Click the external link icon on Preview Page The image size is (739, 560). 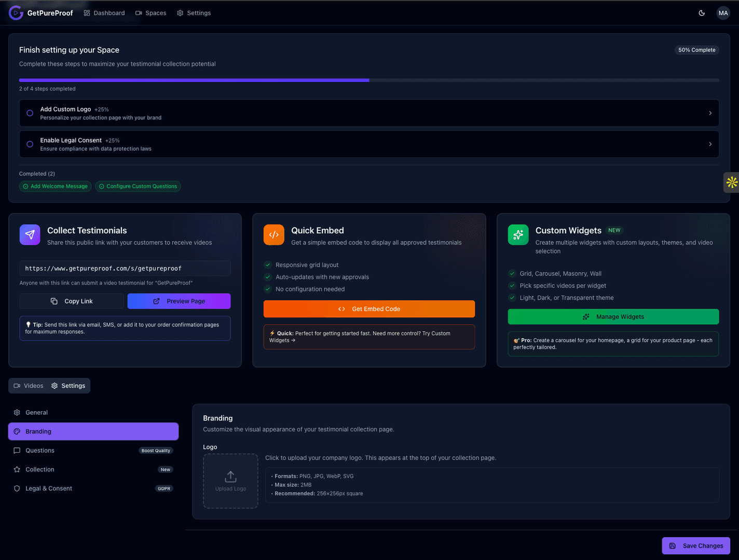(156, 301)
